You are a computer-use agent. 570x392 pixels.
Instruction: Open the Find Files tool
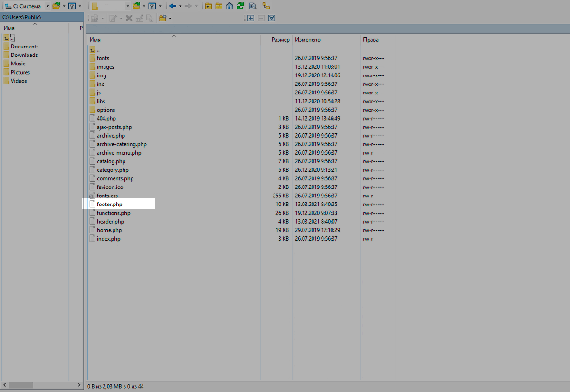point(253,6)
